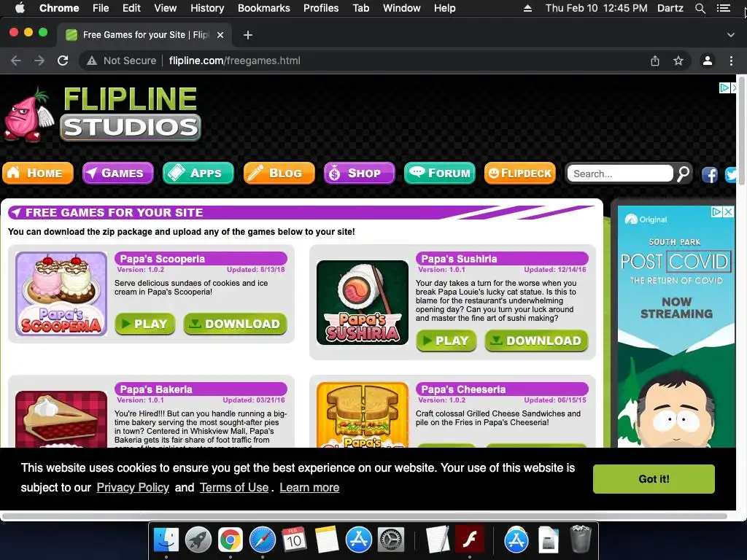Open the Window menu
Screen dimensions: 747x560
402,8
